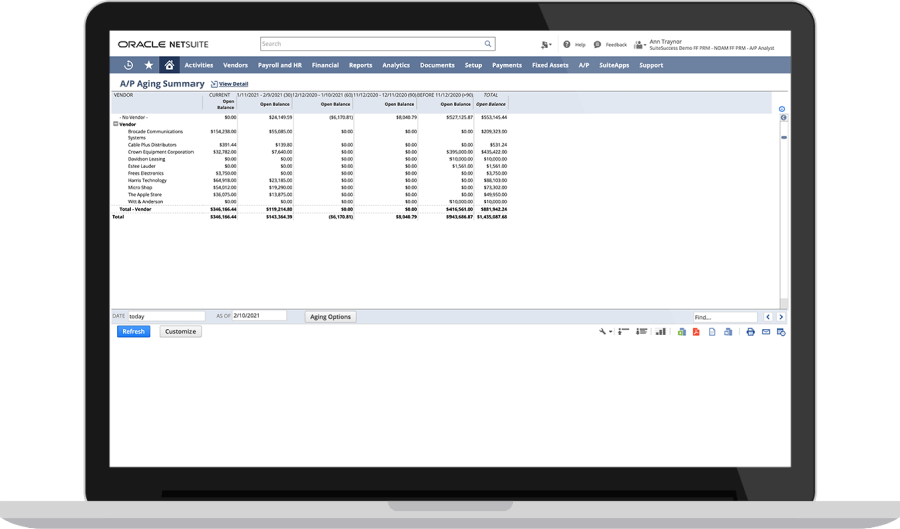The height and width of the screenshot is (529, 900).
Task: Select Crown Equipment Corporation vendor row
Action: [310, 152]
